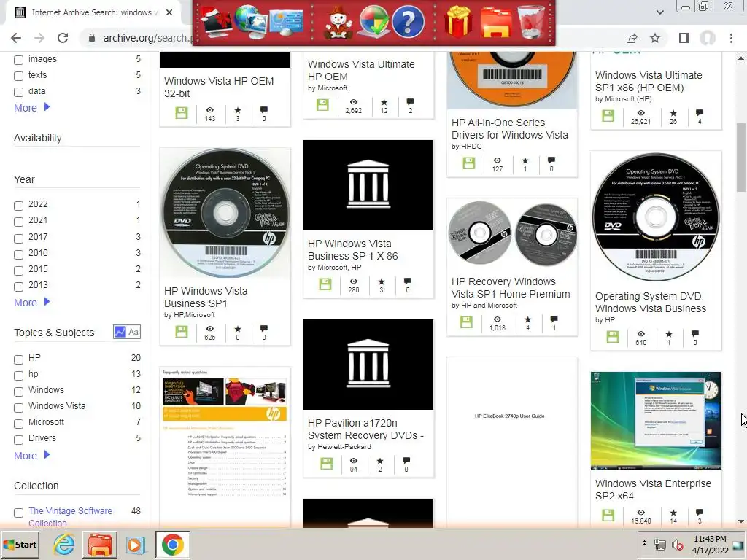The image size is (747, 560).
Task: Click the scrollbar up arrow
Action: [741, 58]
